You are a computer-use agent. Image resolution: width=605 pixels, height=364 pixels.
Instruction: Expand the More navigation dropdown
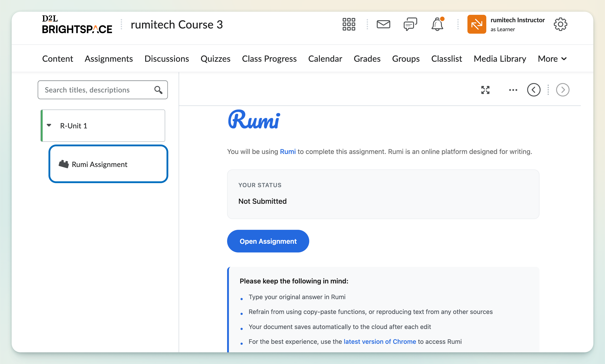point(552,59)
